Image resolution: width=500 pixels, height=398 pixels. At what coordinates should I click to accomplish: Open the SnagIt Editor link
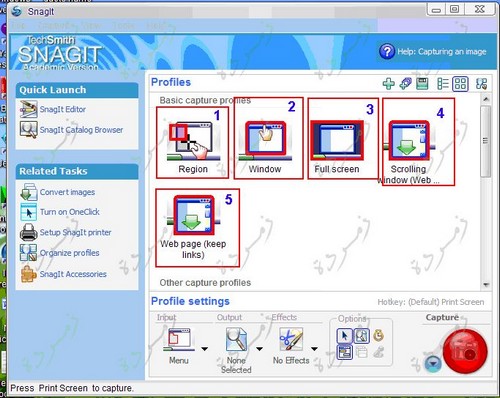click(63, 109)
